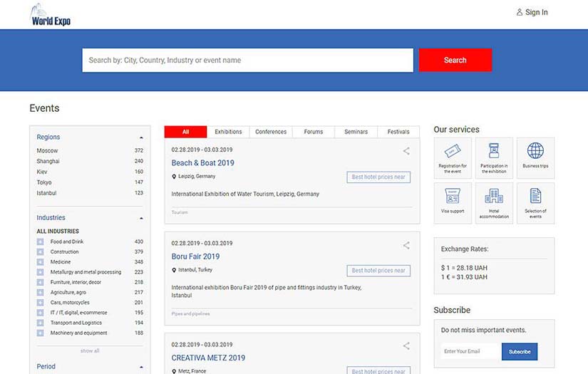The height and width of the screenshot is (374, 588).
Task: Switch to the Festivals tab
Action: [398, 132]
